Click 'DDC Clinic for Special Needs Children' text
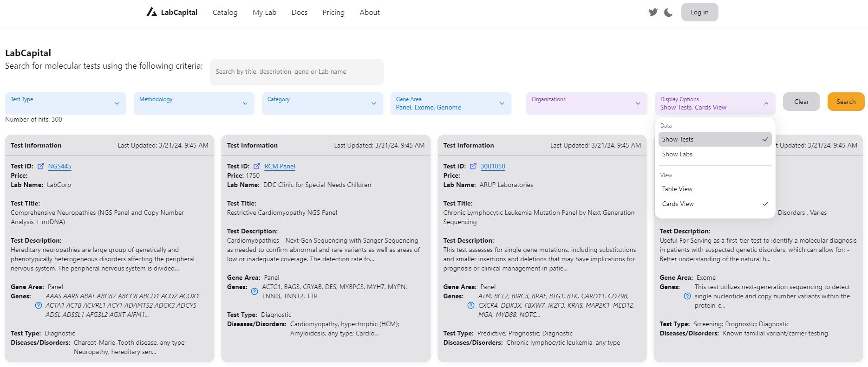Image resolution: width=868 pixels, height=367 pixels. pyautogui.click(x=317, y=185)
